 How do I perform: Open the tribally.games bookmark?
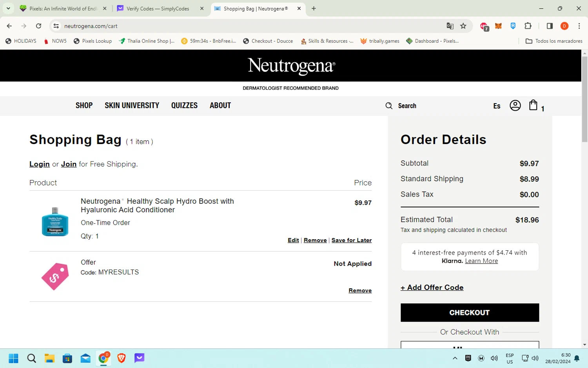(x=380, y=41)
